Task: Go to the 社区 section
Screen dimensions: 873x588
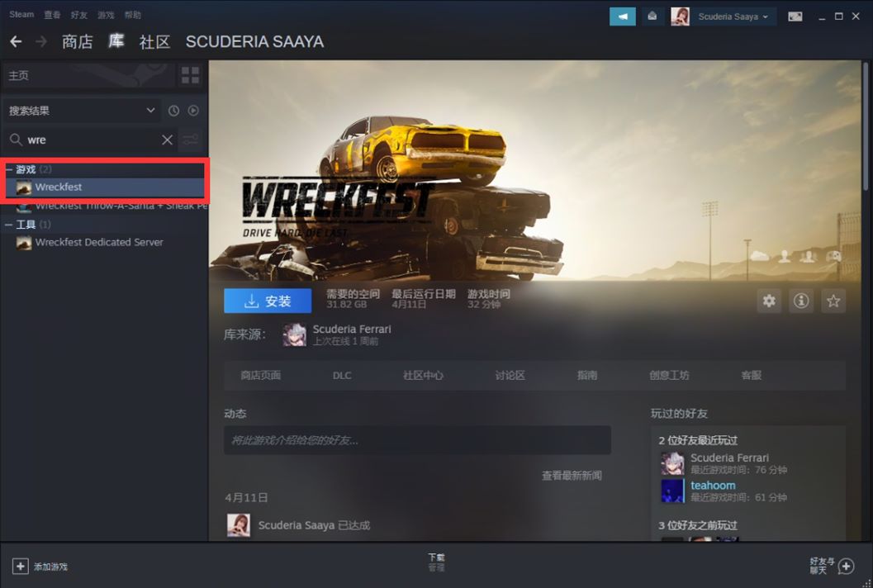Action: click(x=154, y=42)
